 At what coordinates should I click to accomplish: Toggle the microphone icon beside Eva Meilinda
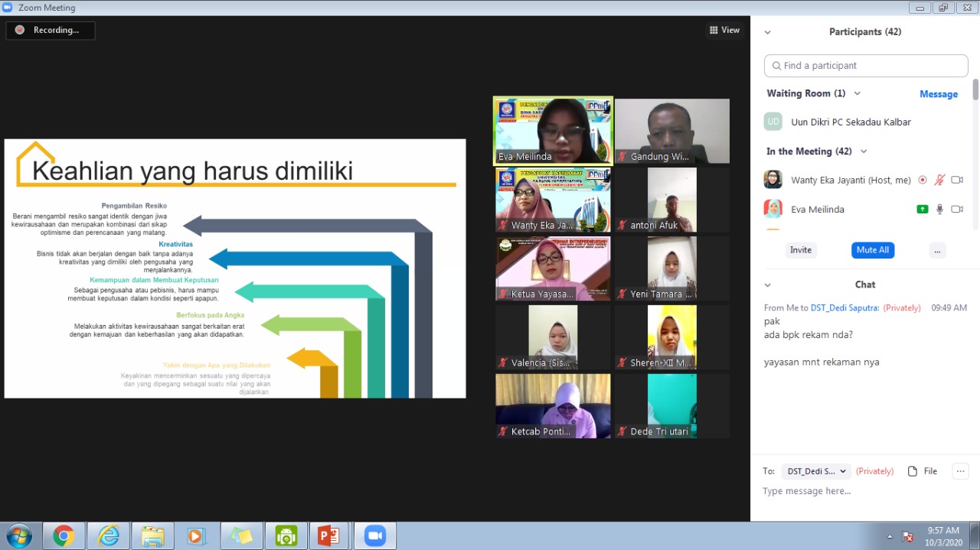(x=939, y=210)
